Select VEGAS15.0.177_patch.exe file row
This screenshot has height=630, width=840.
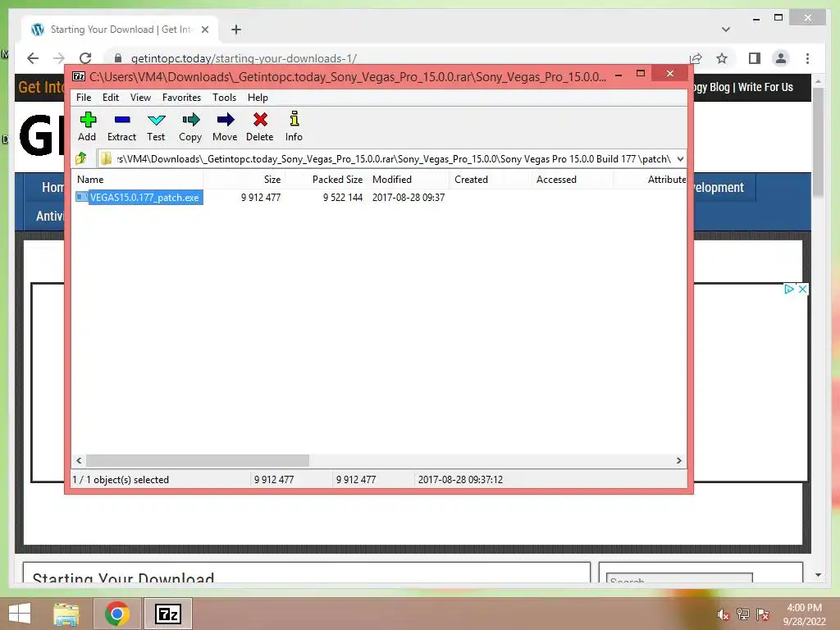[x=139, y=197]
